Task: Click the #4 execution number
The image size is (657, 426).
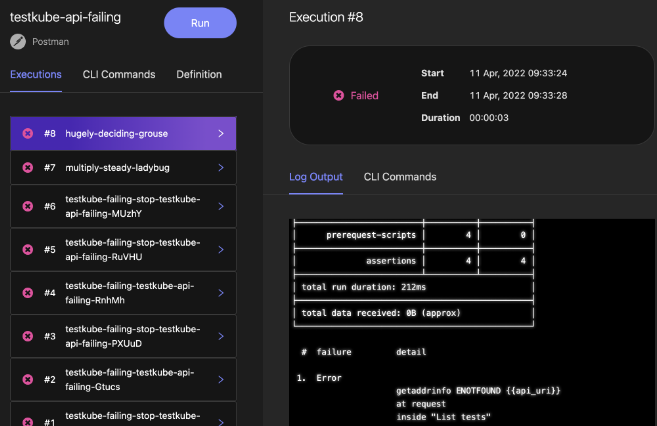Action: coord(49,293)
